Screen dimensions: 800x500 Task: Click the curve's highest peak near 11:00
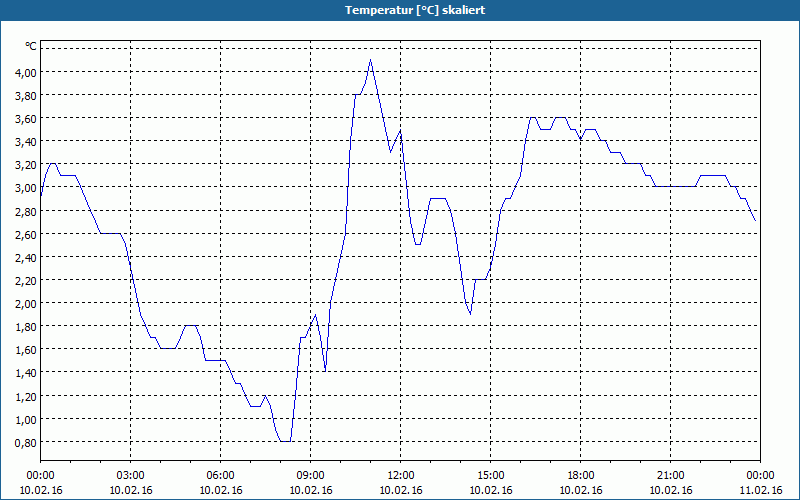(x=370, y=60)
